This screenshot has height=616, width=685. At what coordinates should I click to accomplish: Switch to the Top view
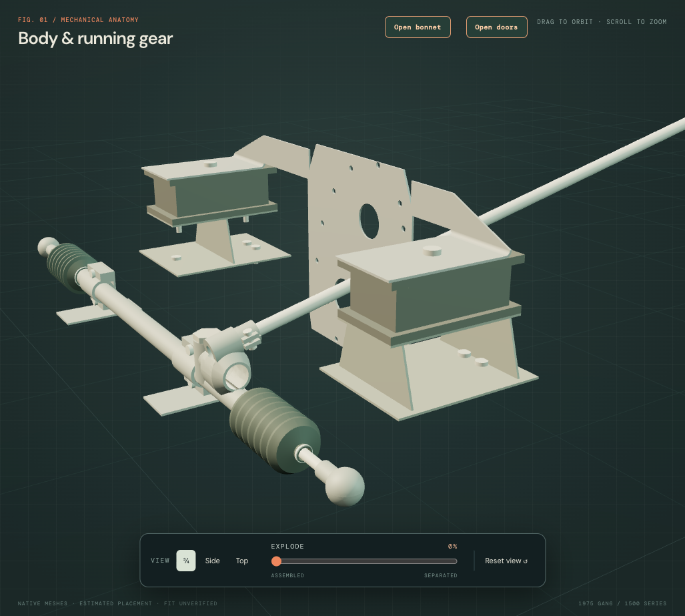242,561
